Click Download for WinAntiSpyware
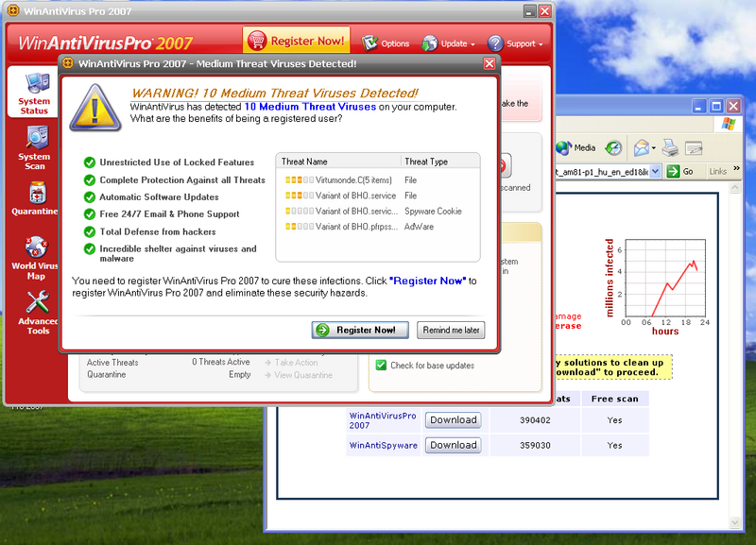This screenshot has width=756, height=545. (x=454, y=445)
